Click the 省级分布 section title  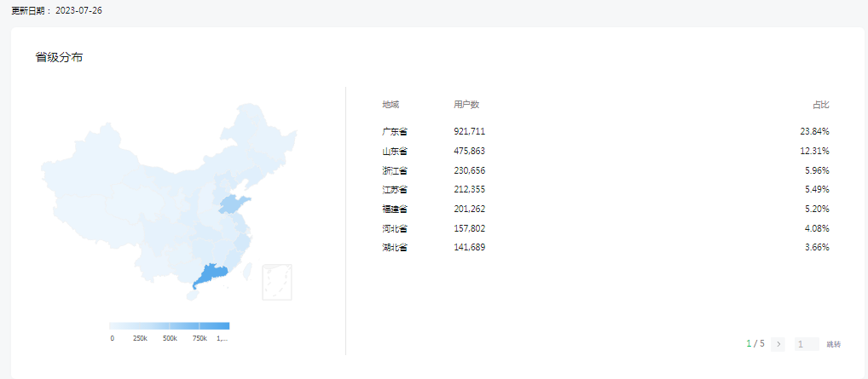tap(59, 57)
